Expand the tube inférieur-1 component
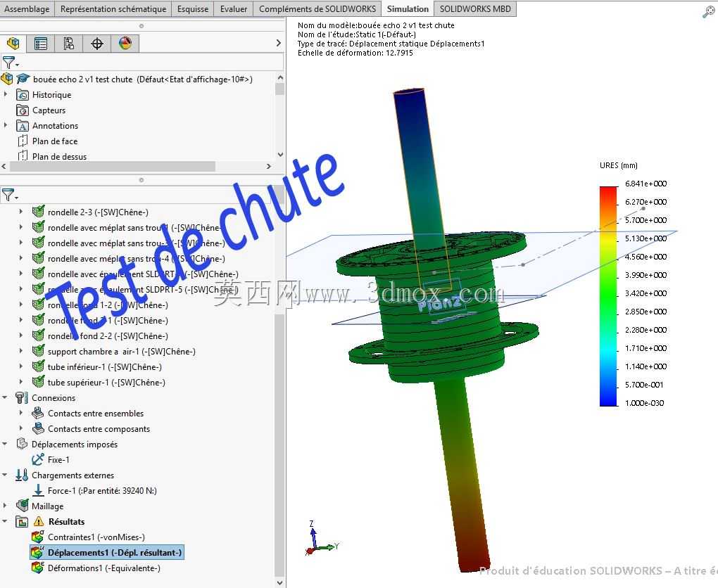 pos(21,366)
